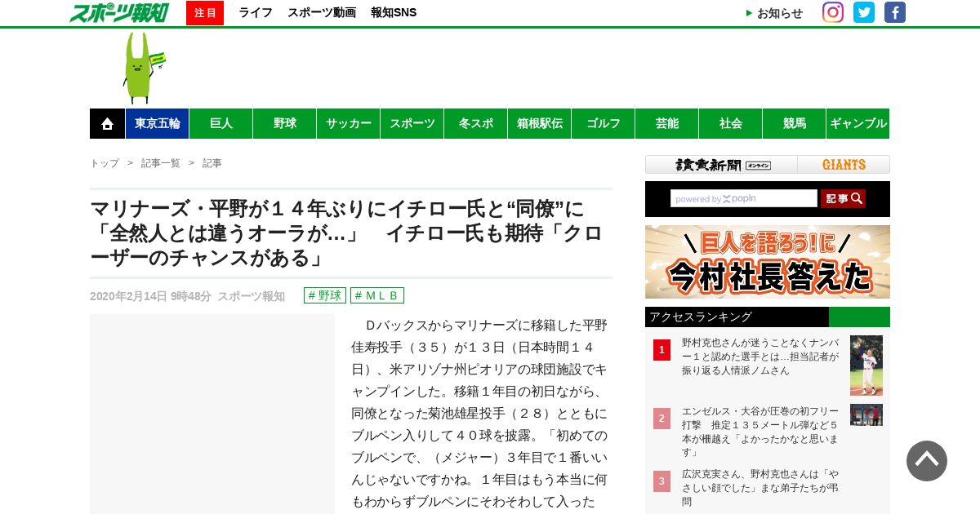Click the #野球 tag
The image size is (980, 514).
[x=325, y=295]
